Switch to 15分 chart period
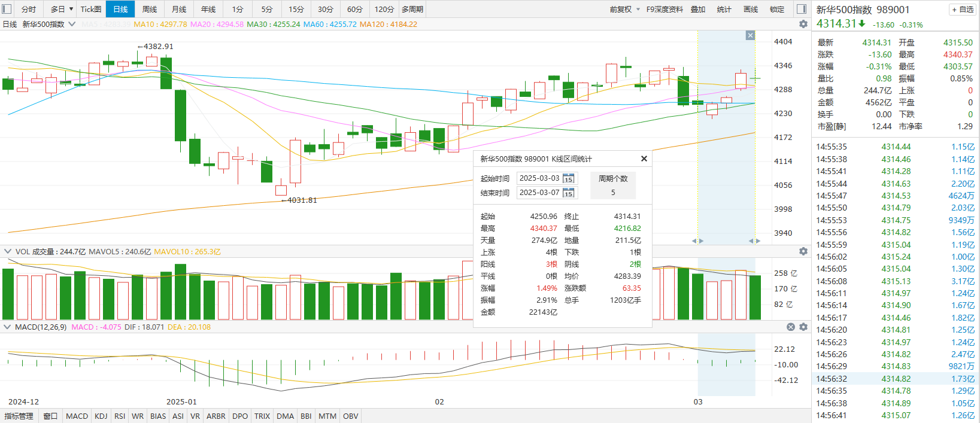 click(296, 9)
